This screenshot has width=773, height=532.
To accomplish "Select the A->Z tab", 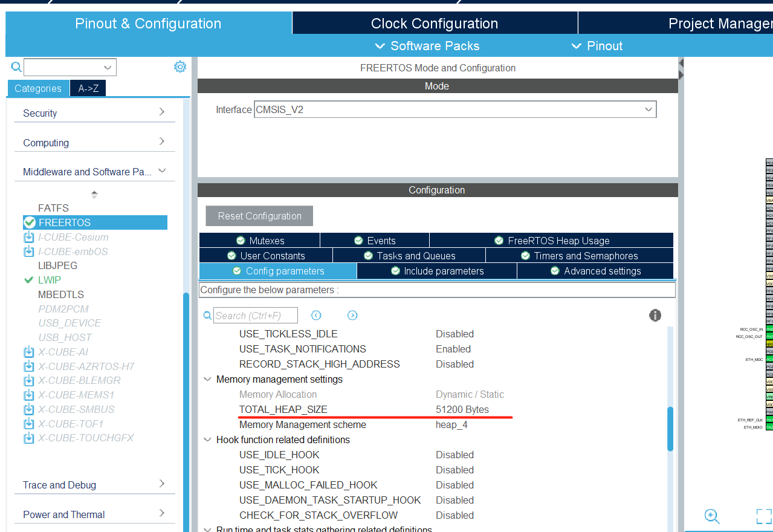I will click(x=88, y=88).
